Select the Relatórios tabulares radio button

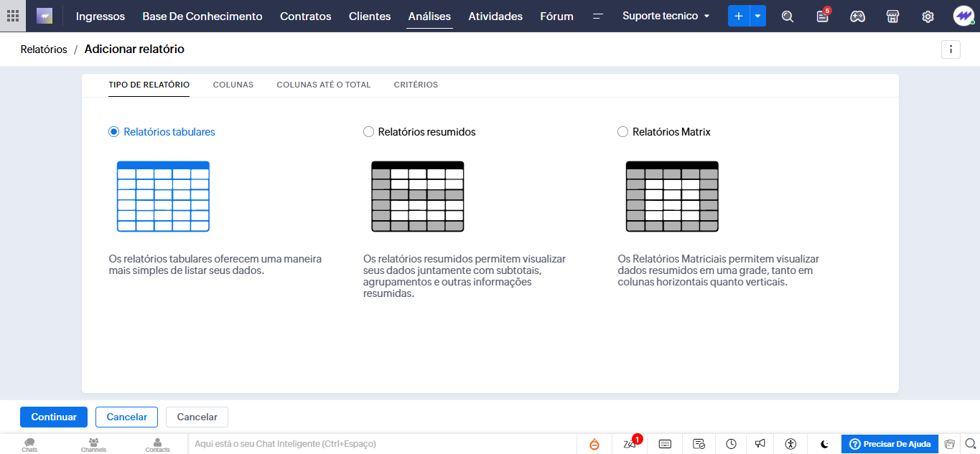[x=113, y=132]
